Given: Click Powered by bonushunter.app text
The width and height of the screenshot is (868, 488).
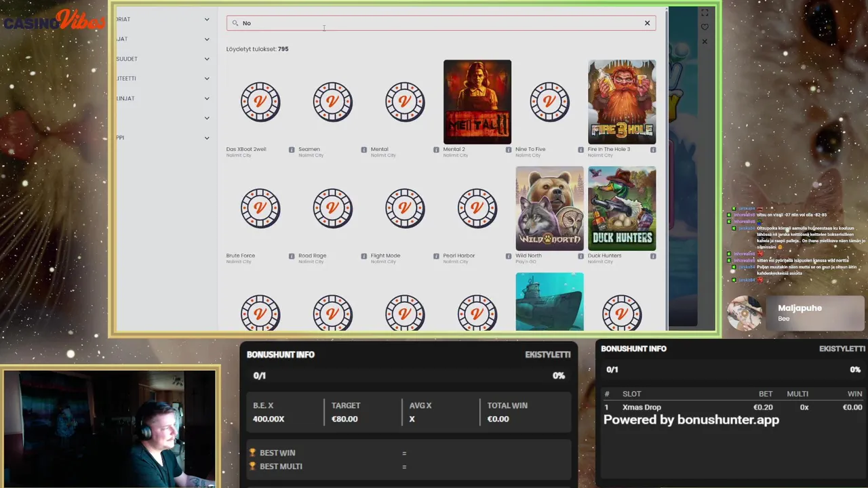Looking at the screenshot, I should 691,420.
